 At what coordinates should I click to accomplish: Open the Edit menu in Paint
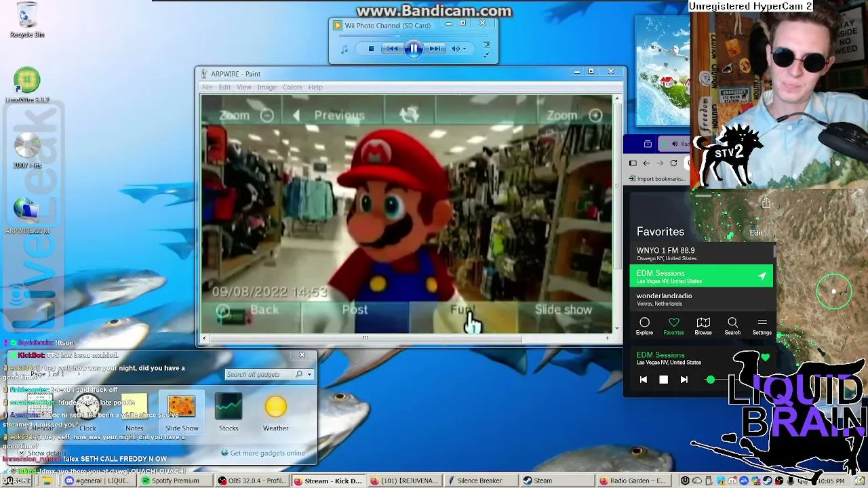[224, 87]
